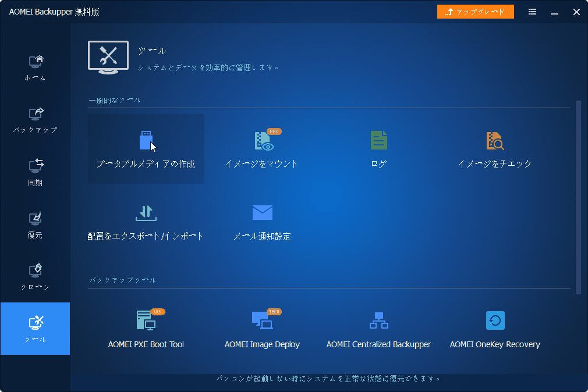
Task: Click the パソコンが起動しない時 description text
Action: tap(328, 379)
